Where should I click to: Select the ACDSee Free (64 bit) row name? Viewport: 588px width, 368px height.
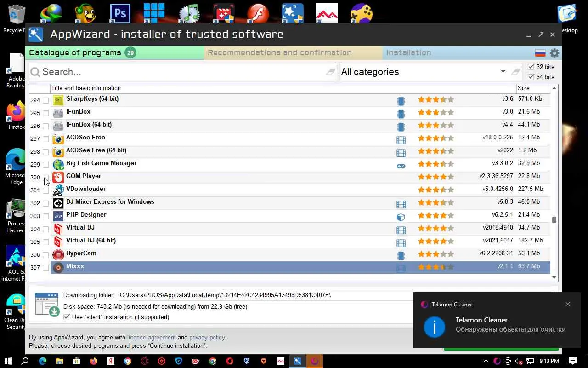click(x=96, y=150)
